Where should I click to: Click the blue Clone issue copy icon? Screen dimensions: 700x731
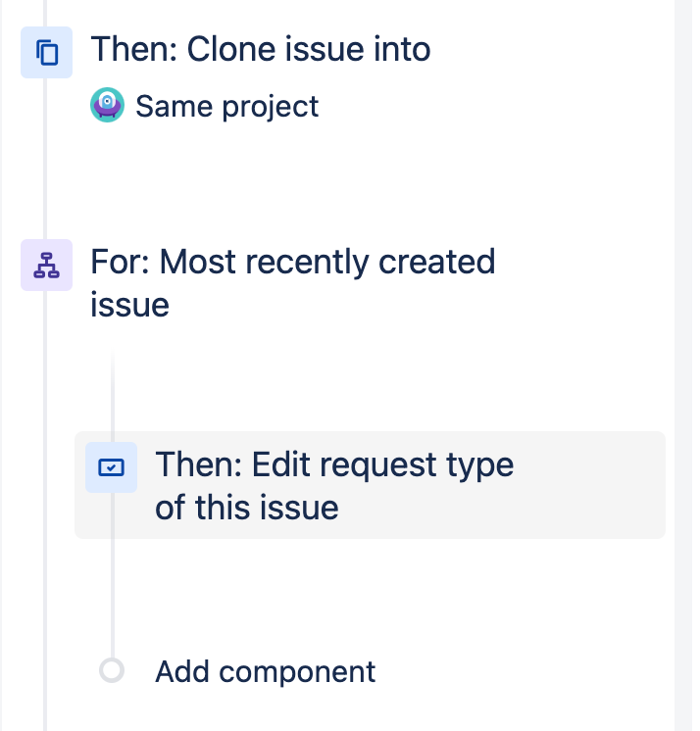[x=46, y=52]
